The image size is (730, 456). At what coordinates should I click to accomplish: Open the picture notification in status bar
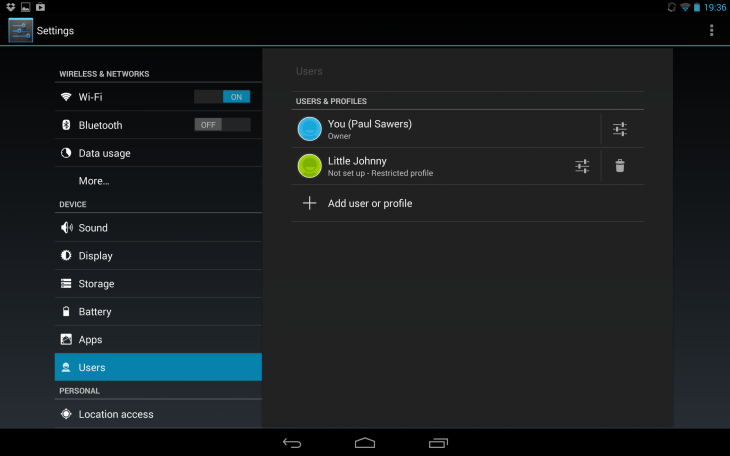coord(26,7)
